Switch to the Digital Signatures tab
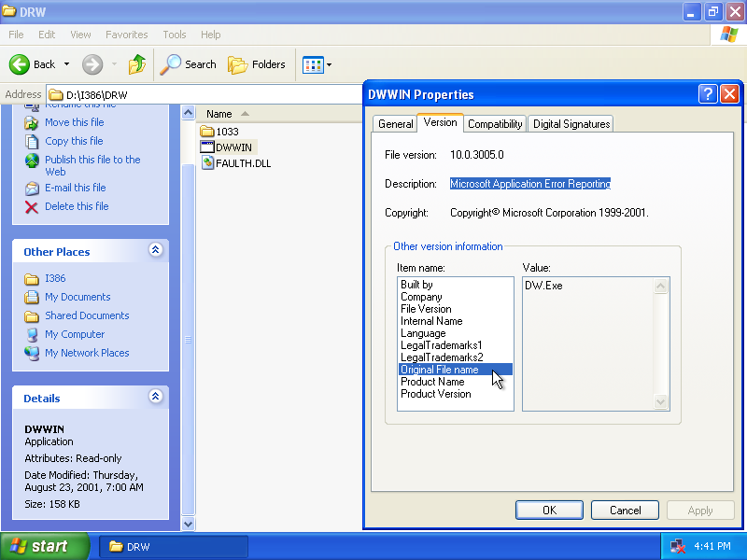Viewport: 747px width, 560px height. point(570,124)
